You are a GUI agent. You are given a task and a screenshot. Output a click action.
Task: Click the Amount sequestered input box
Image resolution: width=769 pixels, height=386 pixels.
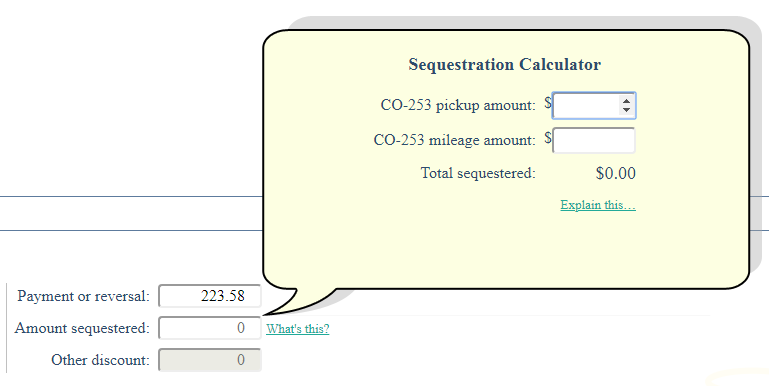pos(210,328)
